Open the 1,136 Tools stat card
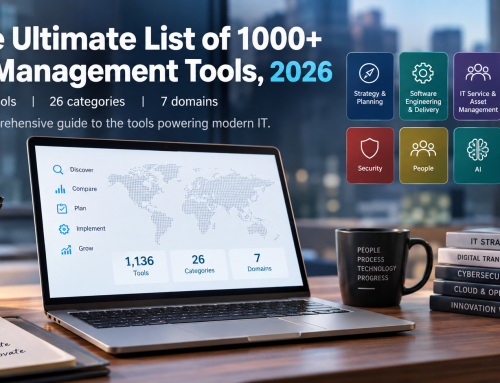Image resolution: width=500 pixels, height=383 pixels. (140, 267)
